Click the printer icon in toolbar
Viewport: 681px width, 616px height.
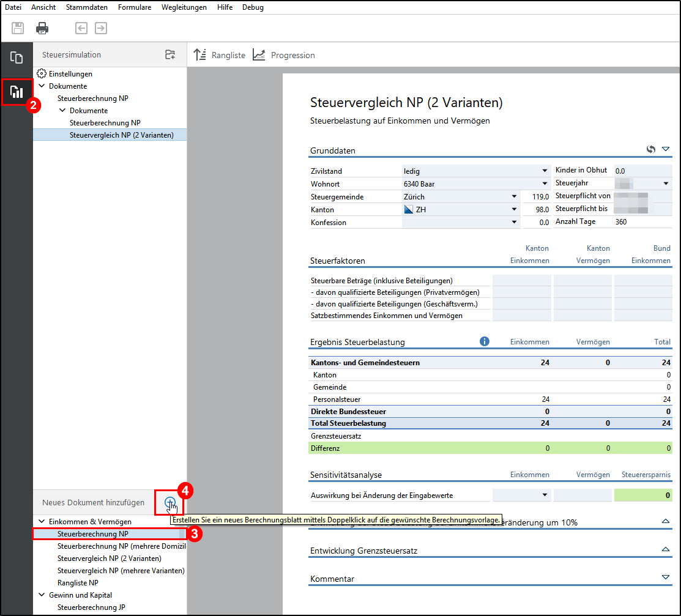(42, 28)
